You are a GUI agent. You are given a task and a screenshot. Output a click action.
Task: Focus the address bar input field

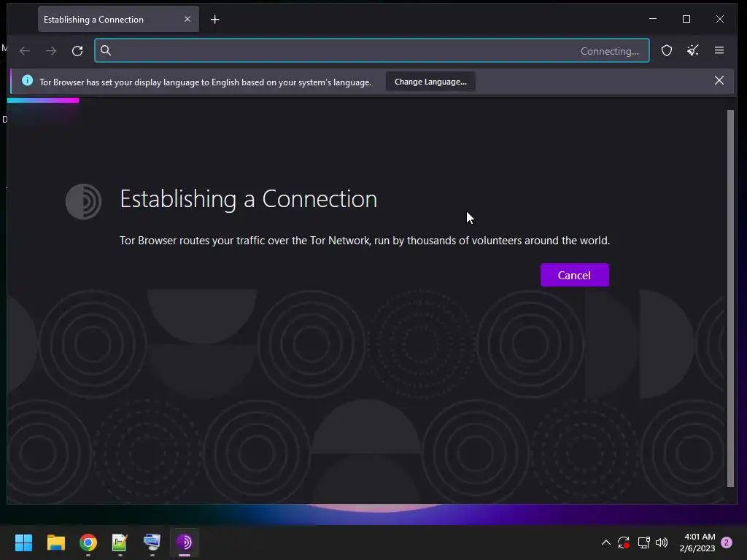[x=371, y=50]
